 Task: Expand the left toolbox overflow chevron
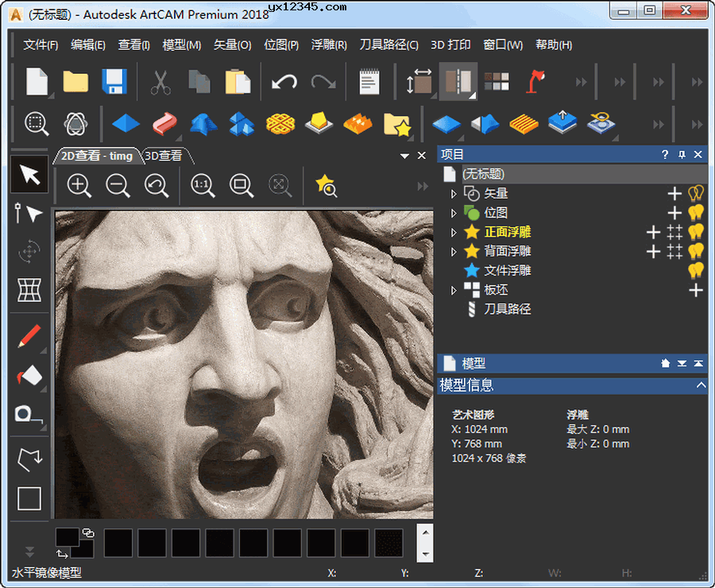(x=29, y=552)
